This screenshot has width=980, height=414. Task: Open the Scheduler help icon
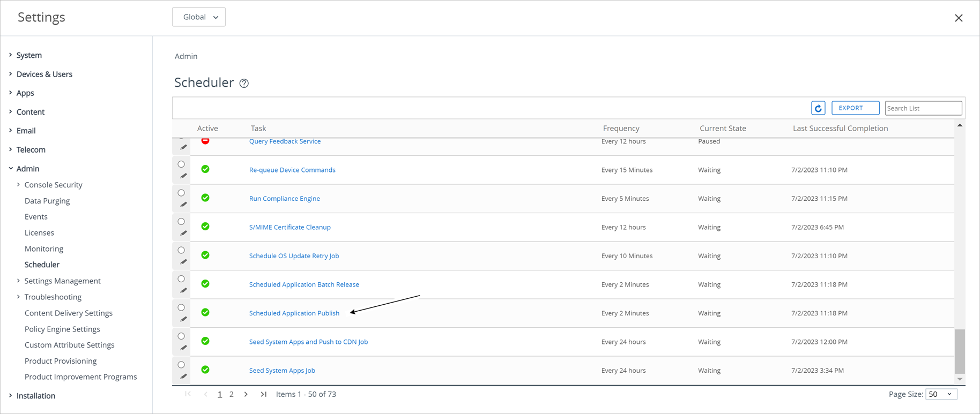[x=244, y=83]
